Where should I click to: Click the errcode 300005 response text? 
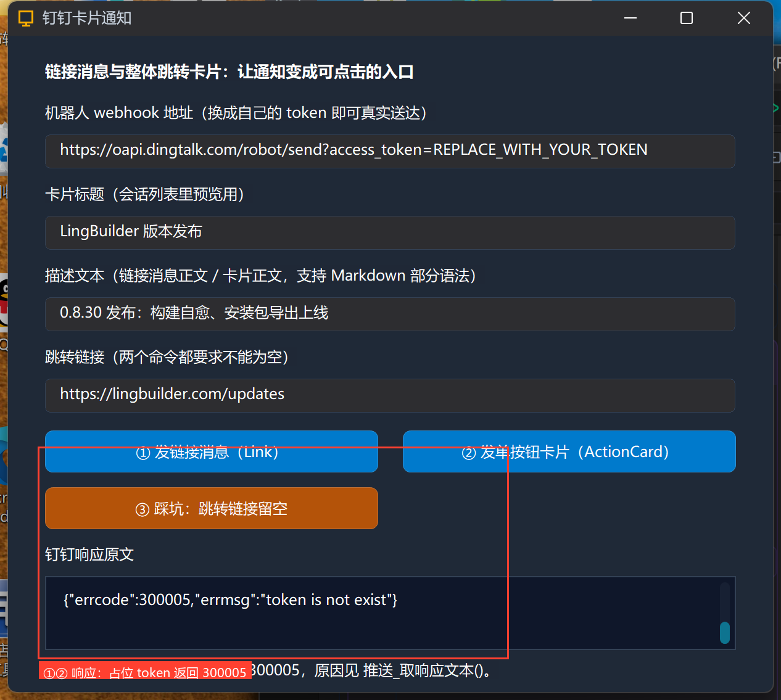point(231,599)
